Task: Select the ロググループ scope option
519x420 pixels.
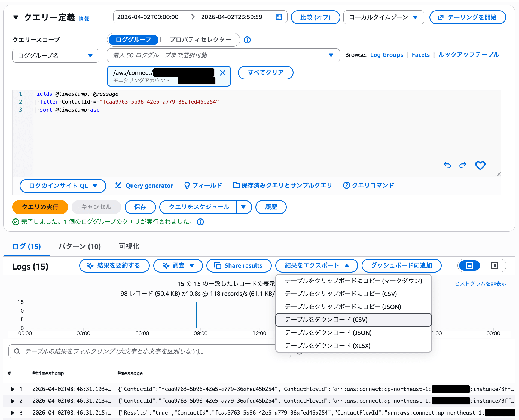Action: [x=133, y=40]
